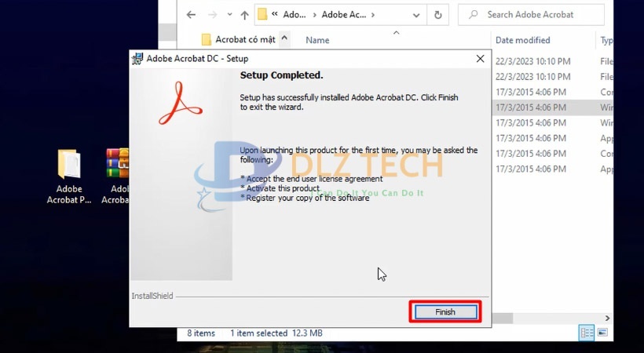The width and height of the screenshot is (644, 353).
Task: Open the recent locations dropdown arrow
Action: click(x=228, y=15)
